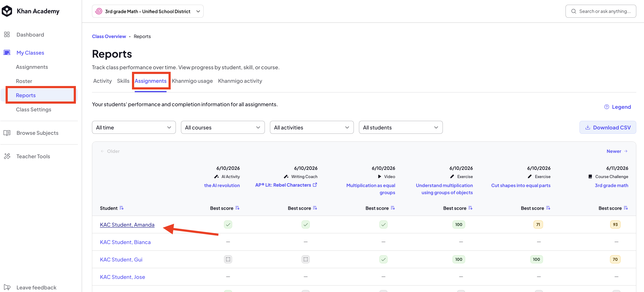Sort Best score for Understand multiplication exercise
This screenshot has height=292, width=644.
(470, 208)
